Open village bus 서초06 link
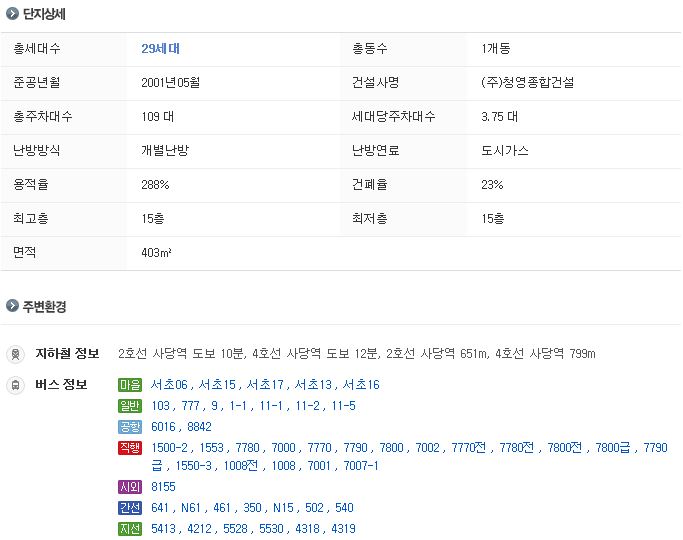 point(169,385)
